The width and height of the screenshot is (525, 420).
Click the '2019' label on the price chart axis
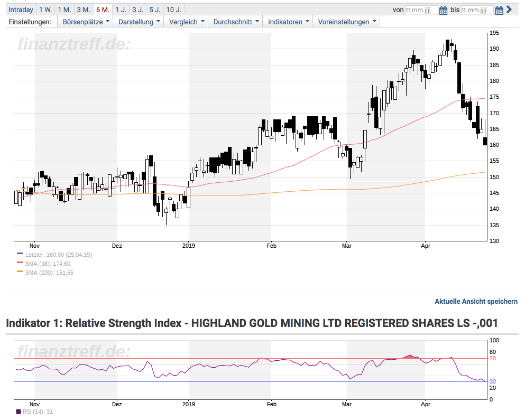coord(189,246)
